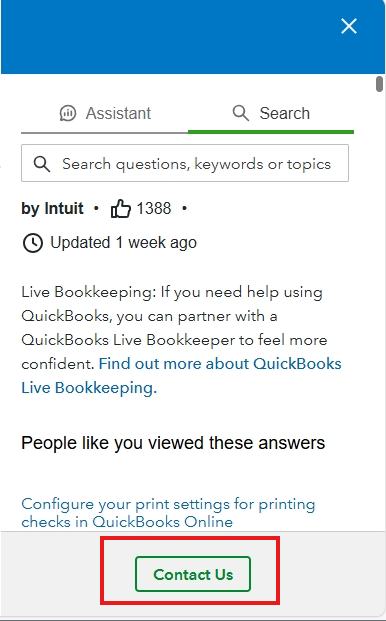The width and height of the screenshot is (386, 621).
Task: Open Find out more about QuickBooks Live Bookkeeping link
Action: click(181, 375)
